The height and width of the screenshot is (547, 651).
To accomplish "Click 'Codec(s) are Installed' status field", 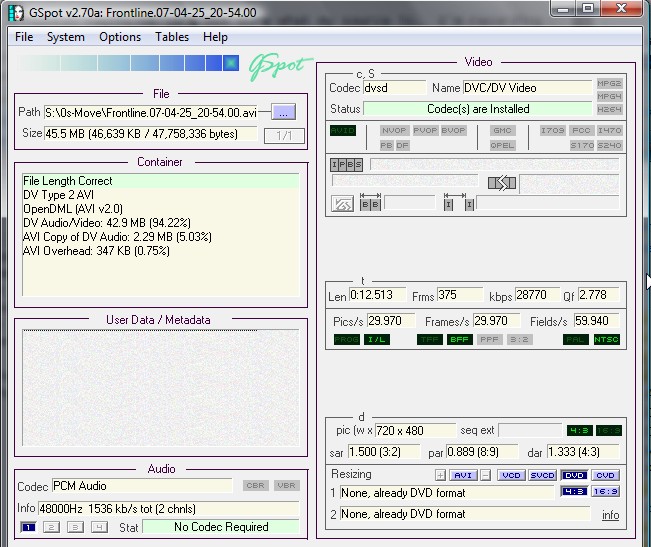I will coord(478,109).
